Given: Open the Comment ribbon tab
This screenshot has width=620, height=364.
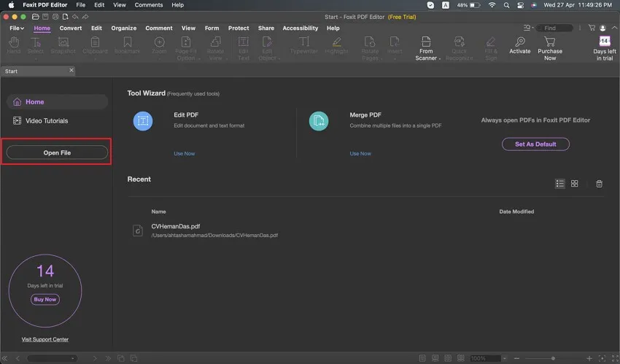Looking at the screenshot, I should click(159, 28).
